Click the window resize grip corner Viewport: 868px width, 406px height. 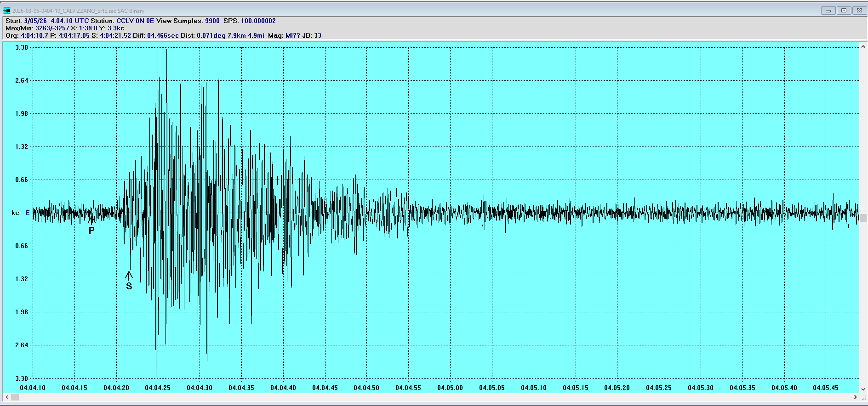863,397
